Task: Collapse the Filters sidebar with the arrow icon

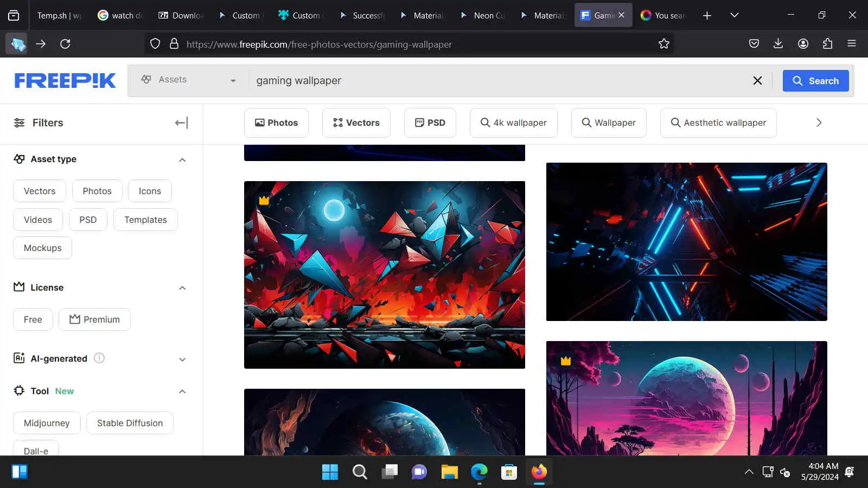Action: point(181,123)
